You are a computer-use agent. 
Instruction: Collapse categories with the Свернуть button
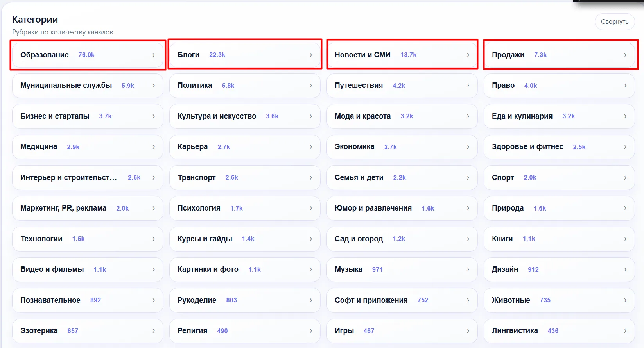tap(614, 22)
